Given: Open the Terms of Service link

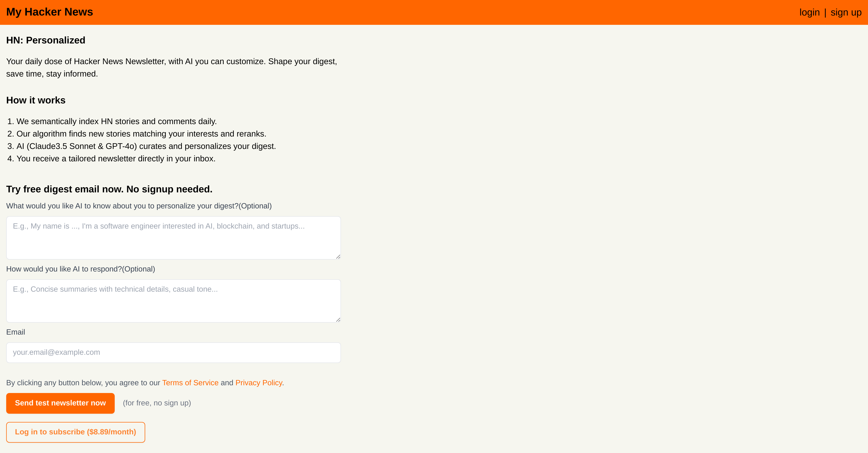Looking at the screenshot, I should pos(190,382).
